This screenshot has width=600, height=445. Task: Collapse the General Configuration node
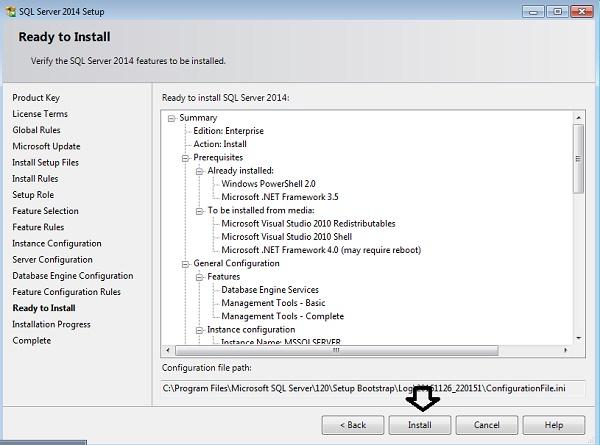point(185,264)
